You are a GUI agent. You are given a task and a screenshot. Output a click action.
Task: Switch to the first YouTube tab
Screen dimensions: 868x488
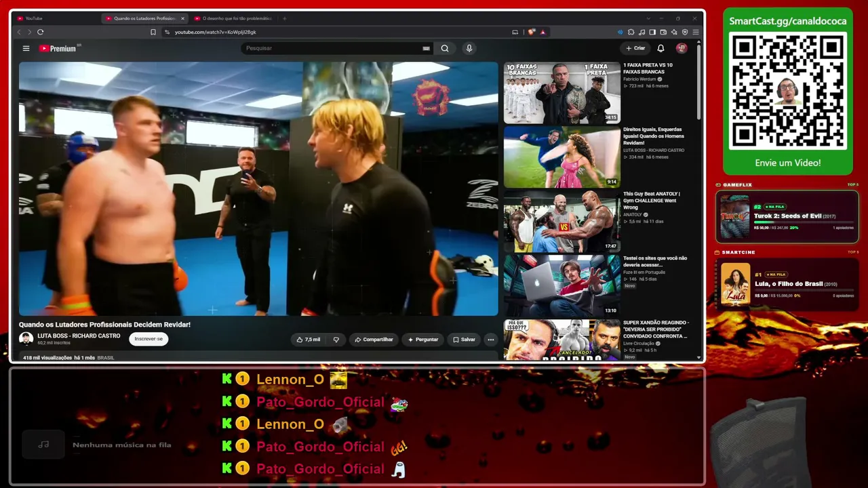(54, 18)
